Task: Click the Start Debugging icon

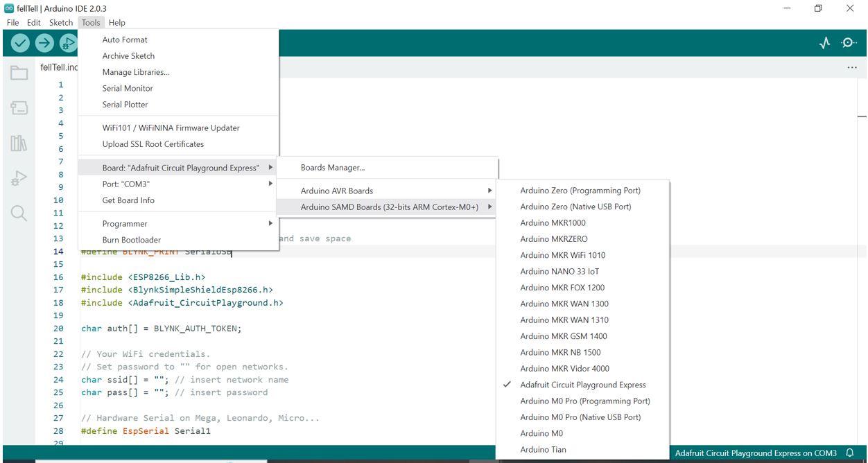Action: coord(68,43)
